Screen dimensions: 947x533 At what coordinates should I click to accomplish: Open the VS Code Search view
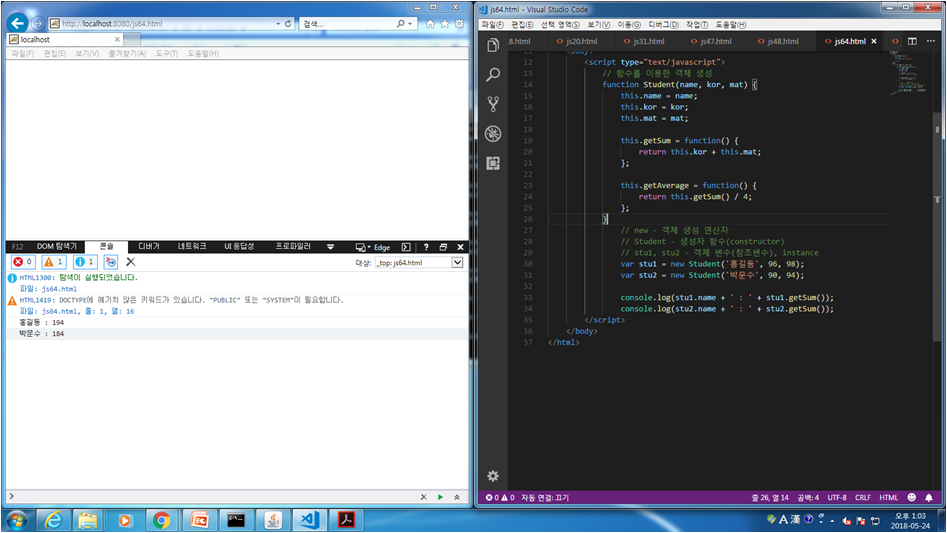coord(493,75)
